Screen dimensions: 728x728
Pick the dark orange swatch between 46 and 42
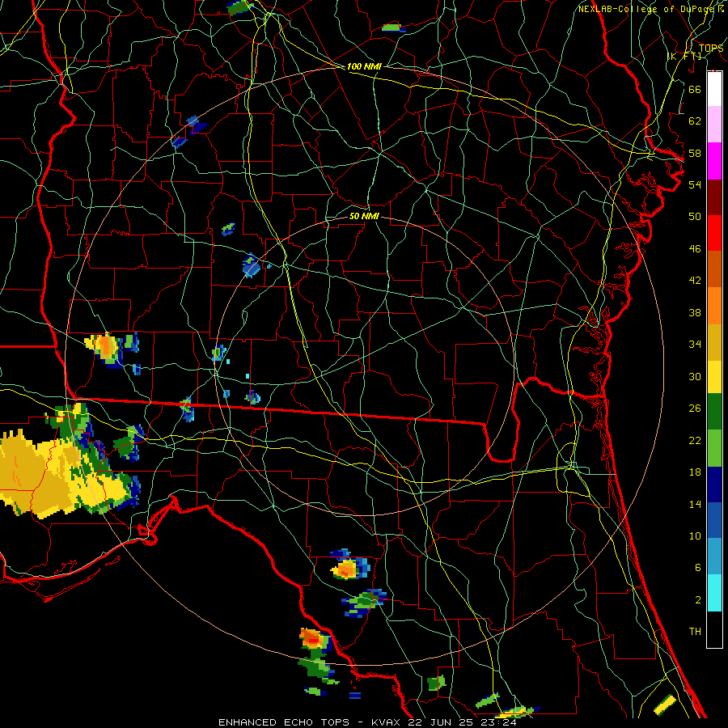click(x=714, y=269)
